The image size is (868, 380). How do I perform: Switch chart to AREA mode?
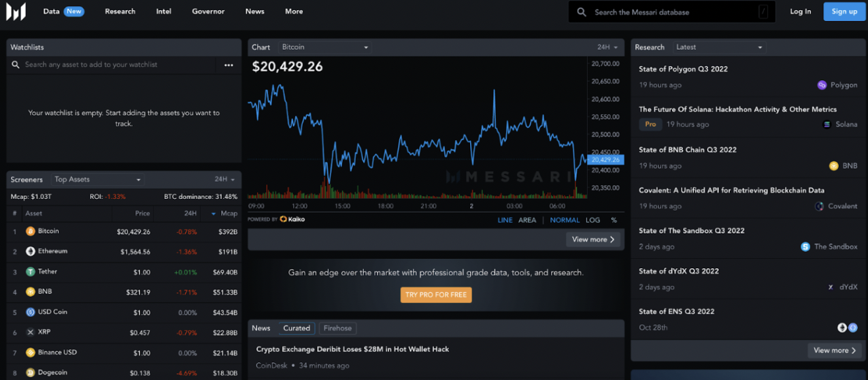click(527, 220)
